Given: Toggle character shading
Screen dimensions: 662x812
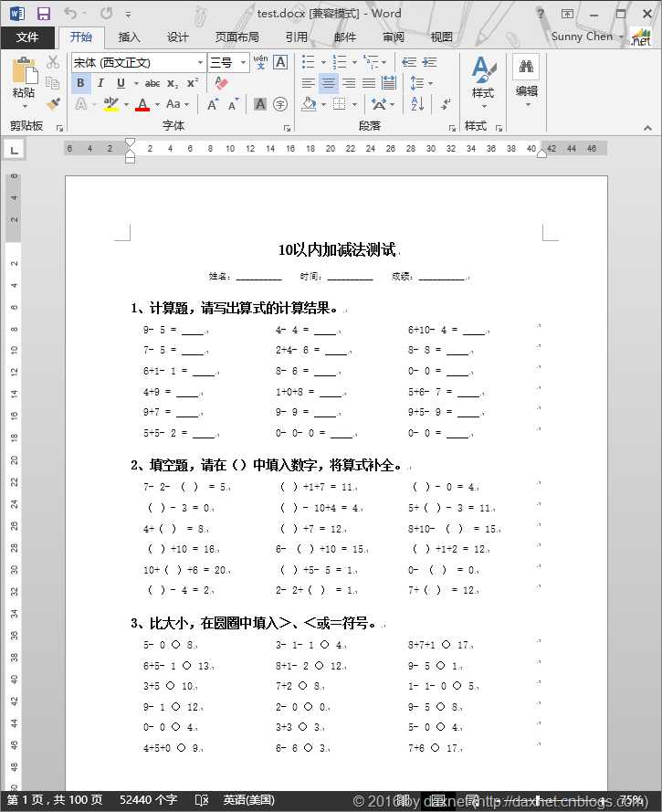Looking at the screenshot, I should (260, 105).
